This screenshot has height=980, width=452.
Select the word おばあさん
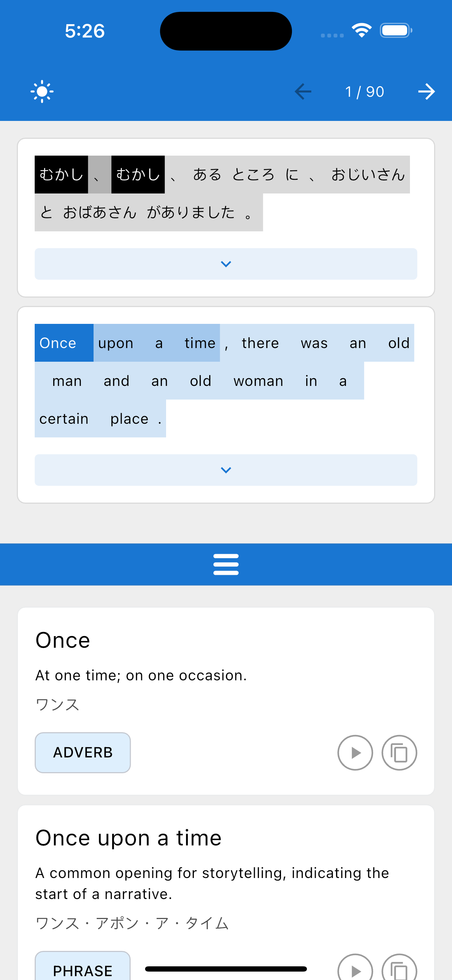[x=100, y=212]
